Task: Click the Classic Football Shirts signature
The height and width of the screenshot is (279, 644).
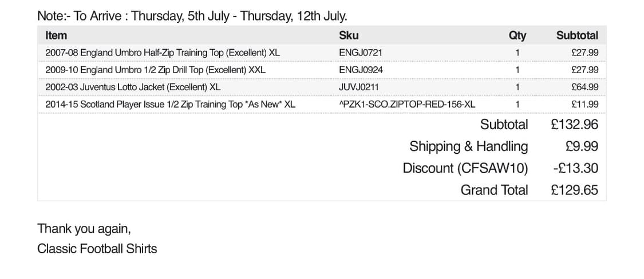Action: coord(97,249)
